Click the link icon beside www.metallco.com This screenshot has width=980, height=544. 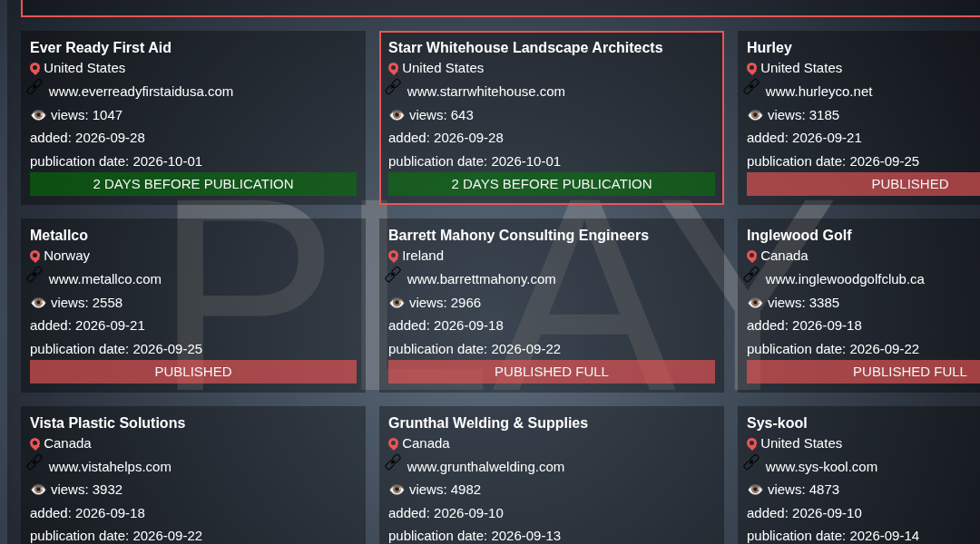pos(35,275)
